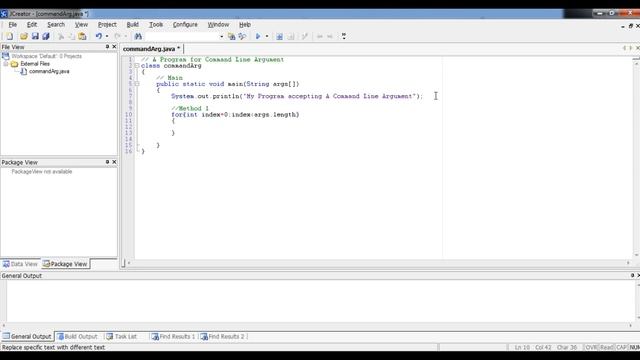Collapse the class commandArg code fold
This screenshot has height=360, width=640.
click(x=137, y=66)
